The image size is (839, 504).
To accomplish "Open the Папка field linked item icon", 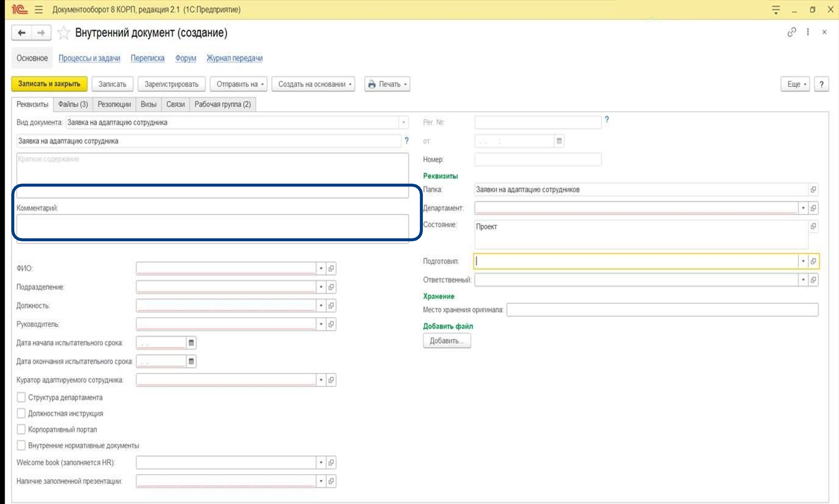I will [x=813, y=190].
